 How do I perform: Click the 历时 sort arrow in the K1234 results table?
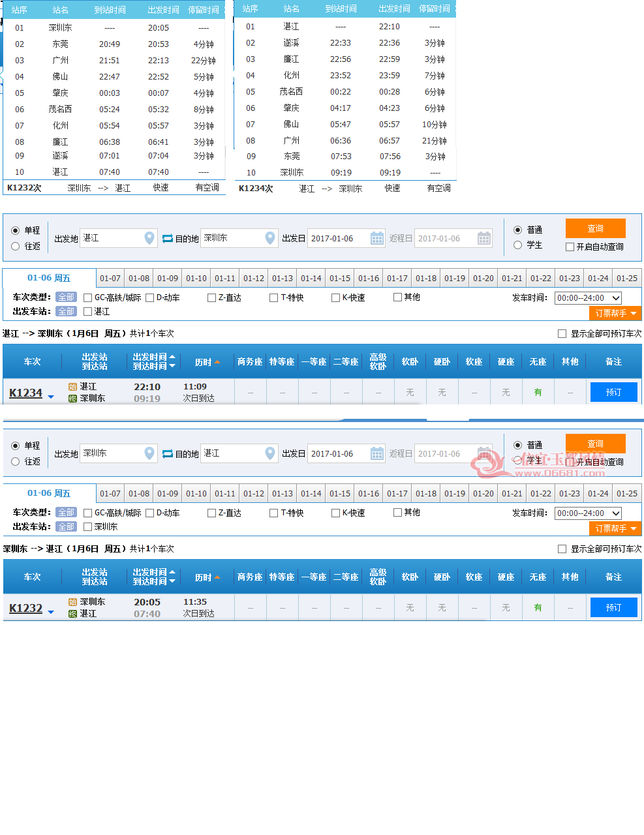(x=217, y=362)
